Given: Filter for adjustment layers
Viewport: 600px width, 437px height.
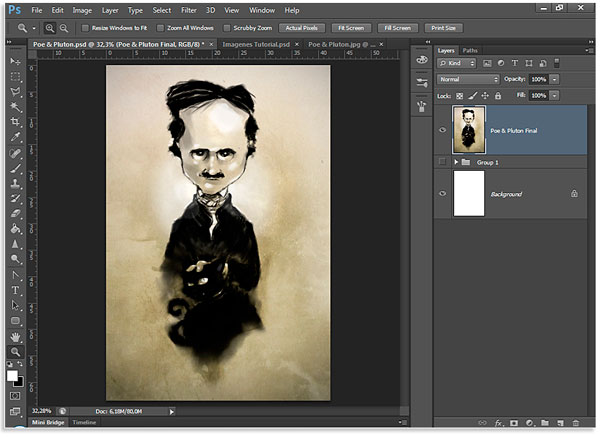Looking at the screenshot, I should tap(501, 63).
